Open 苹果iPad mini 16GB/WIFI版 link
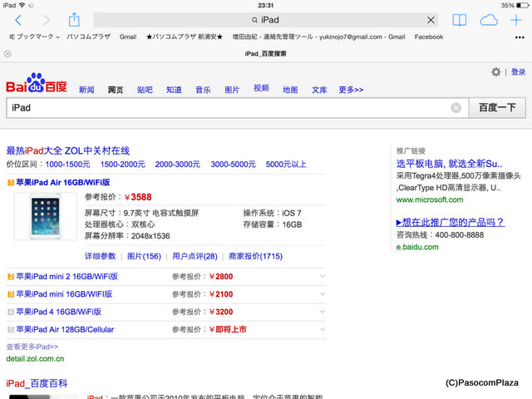The width and height of the screenshot is (532, 399). 64,294
